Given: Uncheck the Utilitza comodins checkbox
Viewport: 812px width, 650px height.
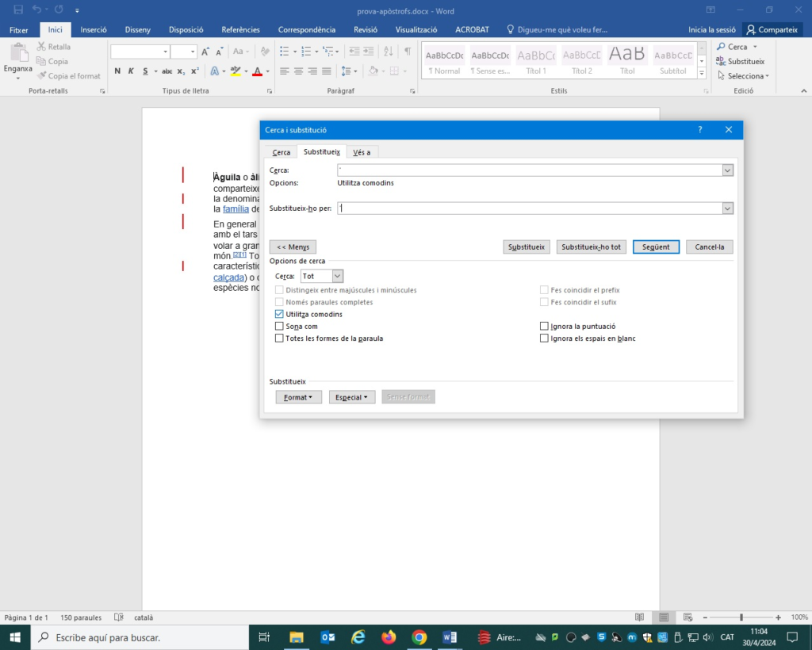Looking at the screenshot, I should [x=279, y=315].
